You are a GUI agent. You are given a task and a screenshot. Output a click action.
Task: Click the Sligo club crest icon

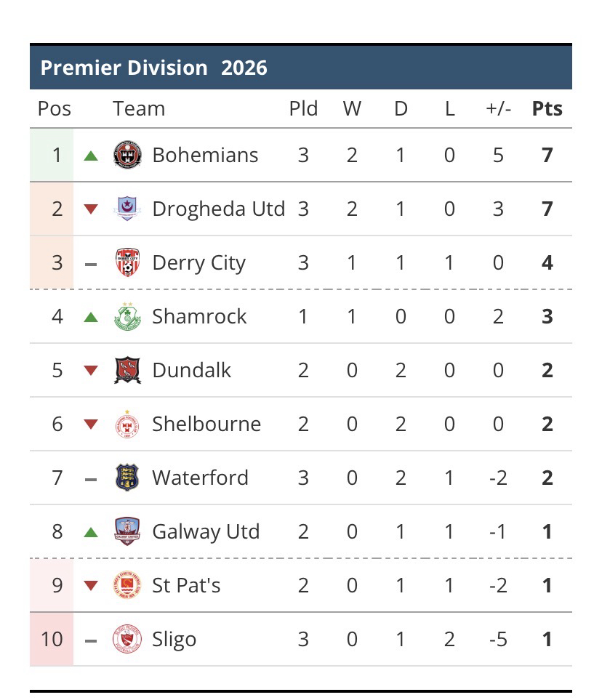127,640
